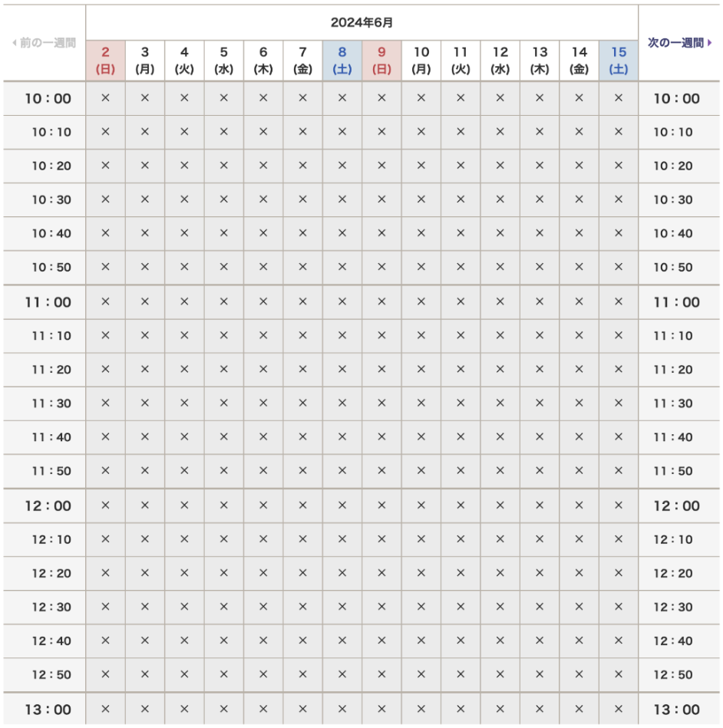723x728 pixels.
Task: Click the 前の一週間 previous week link
Action: coord(44,43)
